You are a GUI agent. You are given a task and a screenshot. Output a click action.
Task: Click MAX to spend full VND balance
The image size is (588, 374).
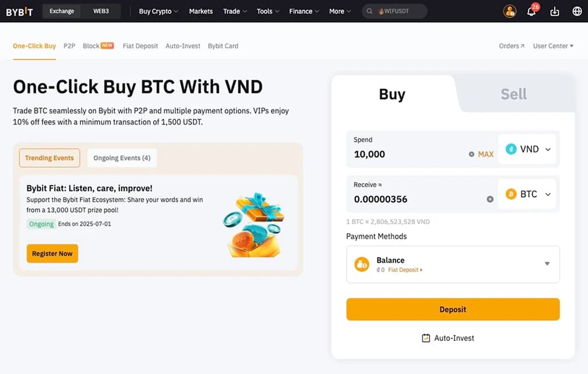tap(485, 154)
